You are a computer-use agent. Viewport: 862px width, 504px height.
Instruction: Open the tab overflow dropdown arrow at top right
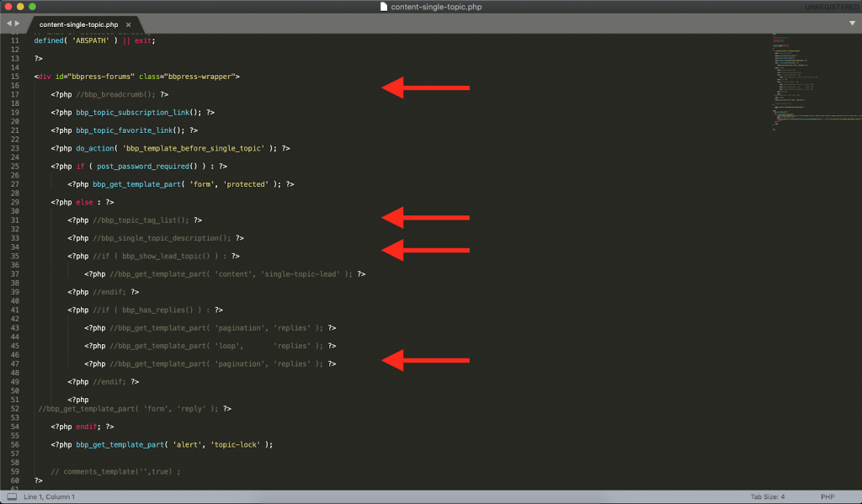tap(854, 24)
